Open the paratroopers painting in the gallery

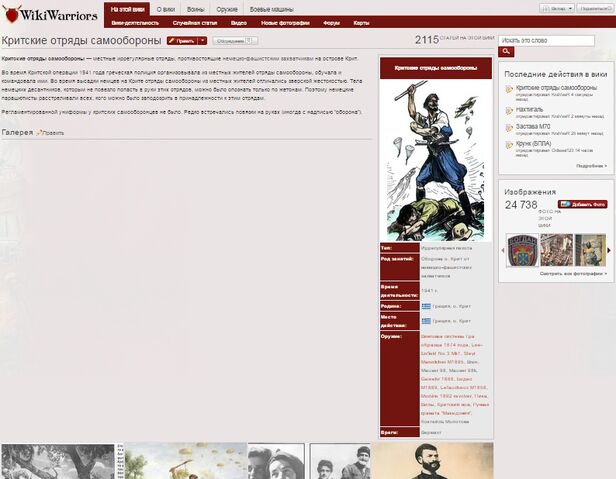(186, 461)
